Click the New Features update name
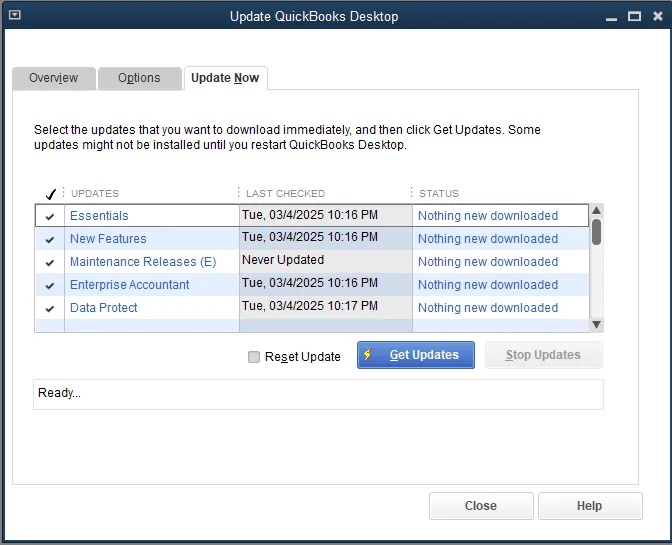Viewport: 672px width, 545px height. pyautogui.click(x=108, y=239)
